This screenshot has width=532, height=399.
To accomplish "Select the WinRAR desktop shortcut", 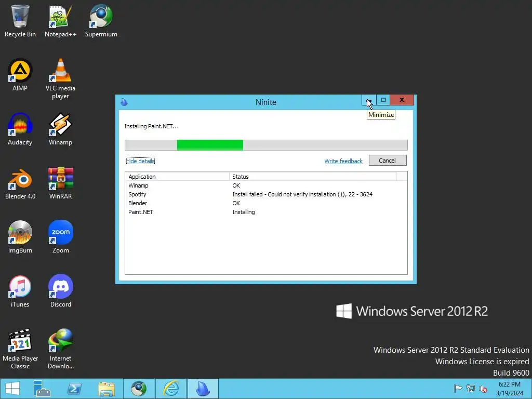I will (60, 183).
